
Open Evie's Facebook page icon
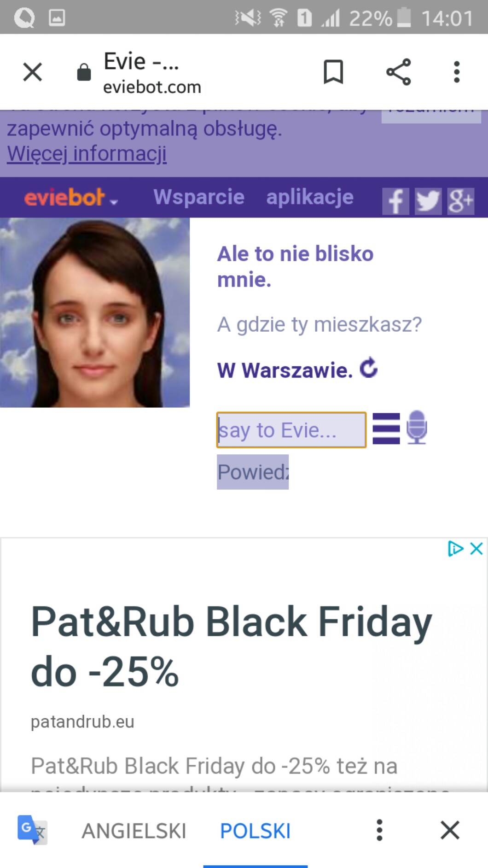click(395, 201)
